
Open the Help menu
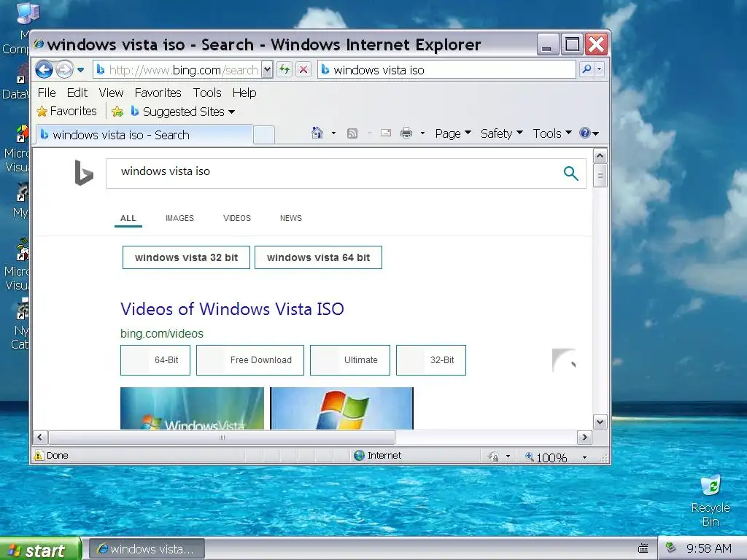point(244,93)
